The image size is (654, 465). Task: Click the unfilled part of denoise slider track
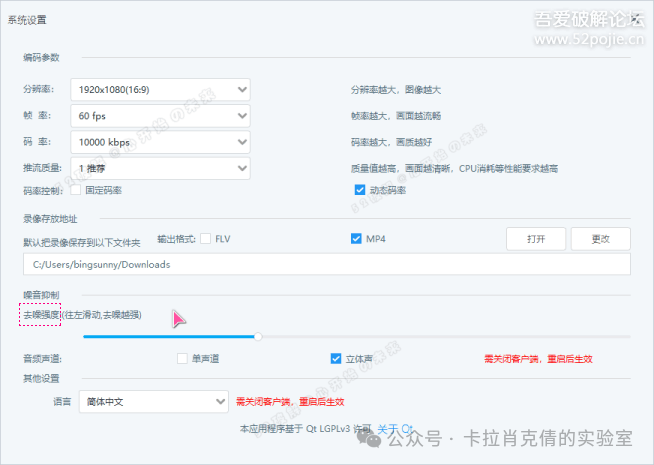click(446, 337)
